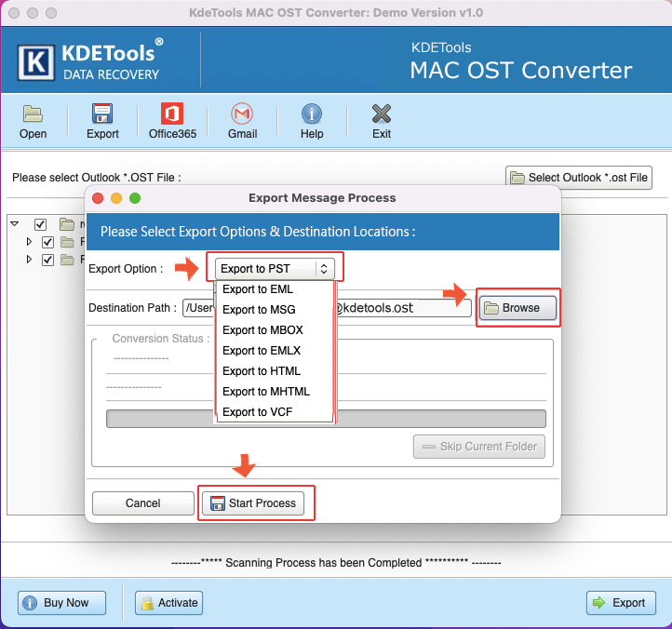
Task: Choose Export to MHTML
Action: (x=266, y=392)
